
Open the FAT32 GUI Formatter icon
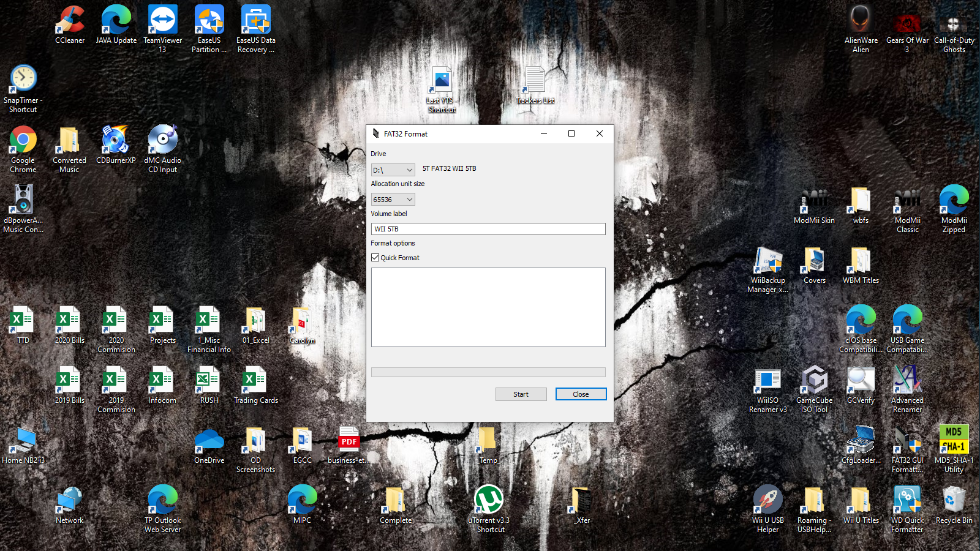908,440
